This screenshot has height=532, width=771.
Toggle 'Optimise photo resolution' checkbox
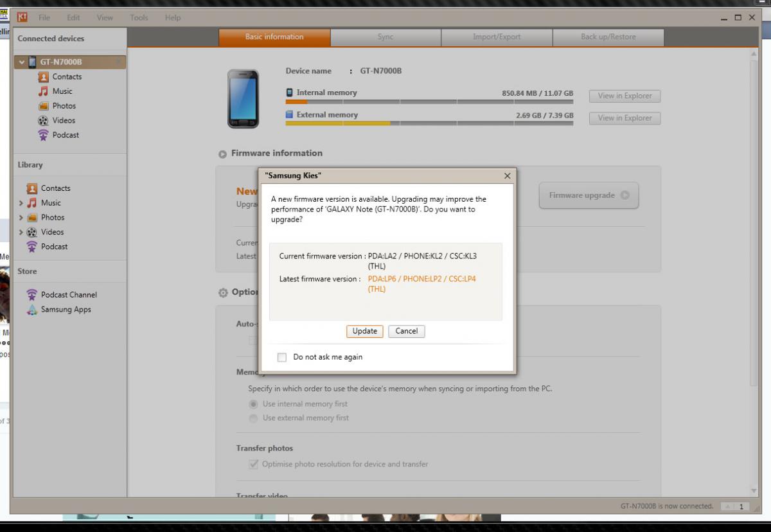(253, 464)
